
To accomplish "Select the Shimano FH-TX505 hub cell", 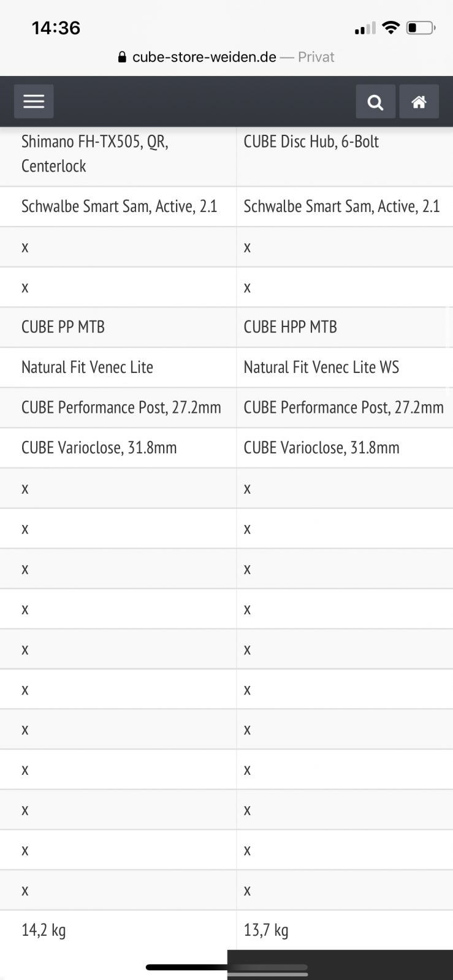I will tap(95, 154).
